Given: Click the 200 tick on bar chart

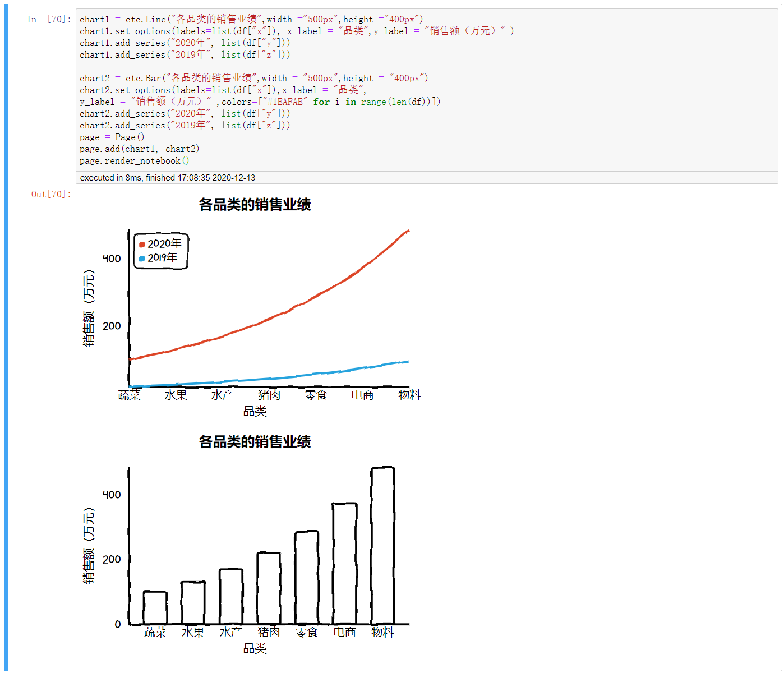Looking at the screenshot, I should [x=112, y=559].
